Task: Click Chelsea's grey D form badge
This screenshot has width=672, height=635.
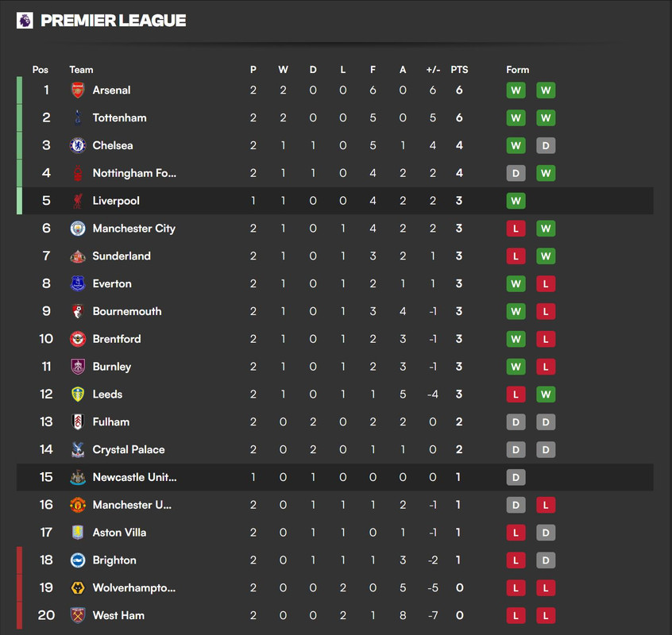Action: [x=546, y=145]
